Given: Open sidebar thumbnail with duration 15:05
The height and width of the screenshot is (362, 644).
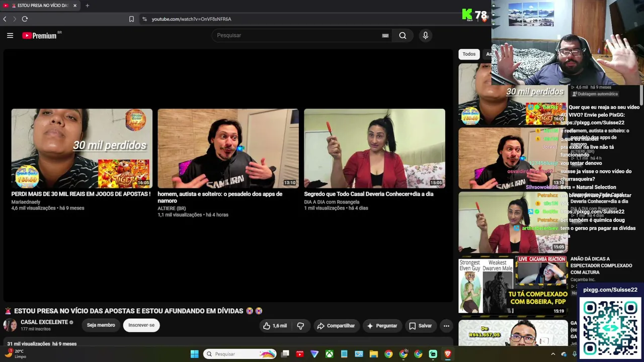Looking at the screenshot, I should 513,222.
